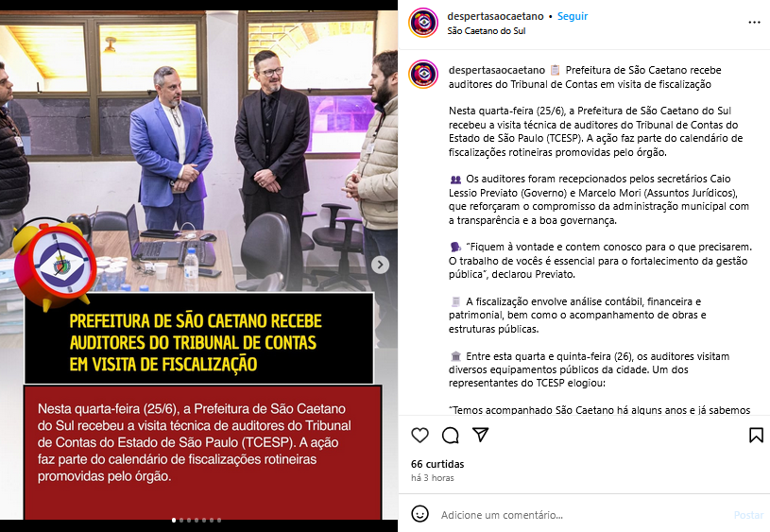Click the Postar button
Image resolution: width=770 pixels, height=532 pixels.
coord(748,515)
